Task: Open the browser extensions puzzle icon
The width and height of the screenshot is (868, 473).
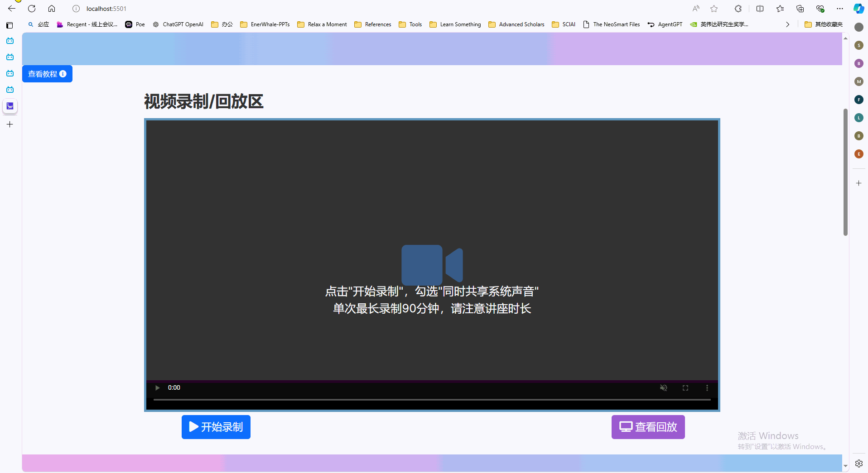Action: pos(738,8)
